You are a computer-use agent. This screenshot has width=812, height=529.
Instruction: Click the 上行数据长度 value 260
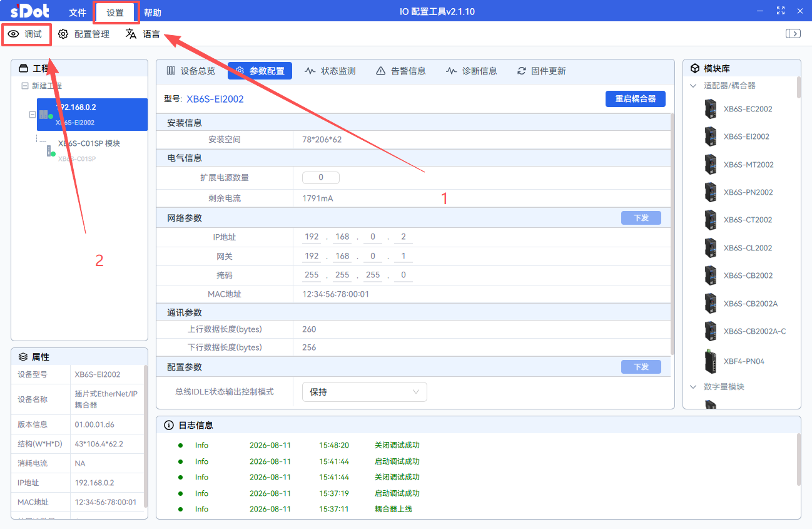coord(309,329)
